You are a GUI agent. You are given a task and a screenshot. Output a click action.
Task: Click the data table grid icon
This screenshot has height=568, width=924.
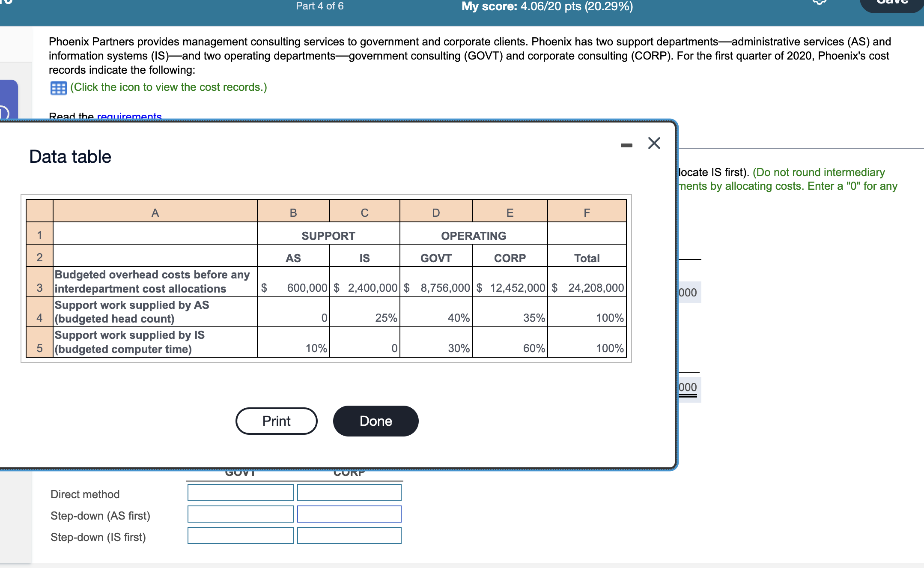coord(58,88)
